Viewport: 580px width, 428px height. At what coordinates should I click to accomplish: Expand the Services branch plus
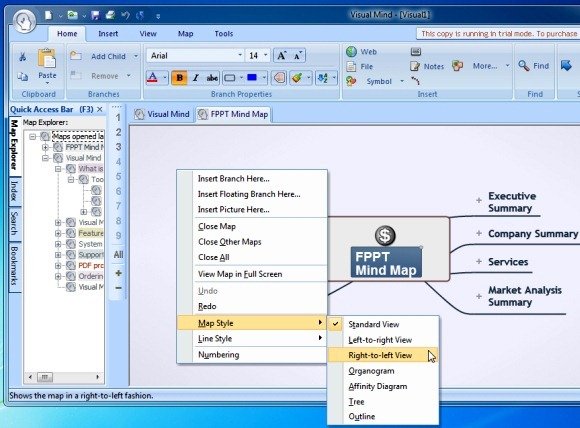pos(479,262)
